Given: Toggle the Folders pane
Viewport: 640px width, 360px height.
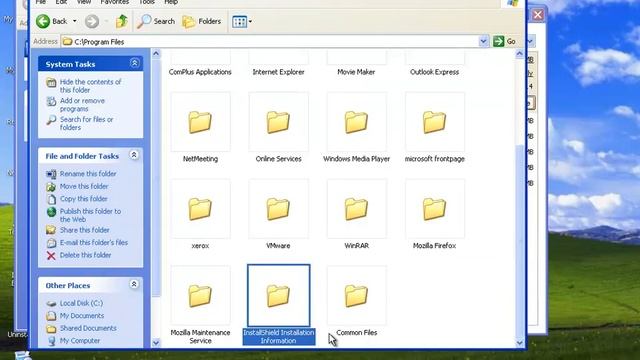Looking at the screenshot, I should pyautogui.click(x=202, y=21).
